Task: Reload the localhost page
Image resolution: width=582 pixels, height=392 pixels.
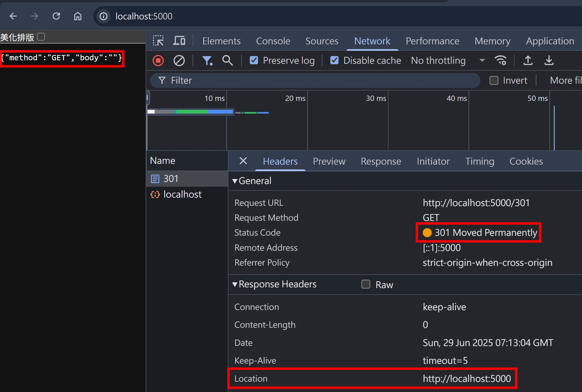Action: pyautogui.click(x=56, y=16)
